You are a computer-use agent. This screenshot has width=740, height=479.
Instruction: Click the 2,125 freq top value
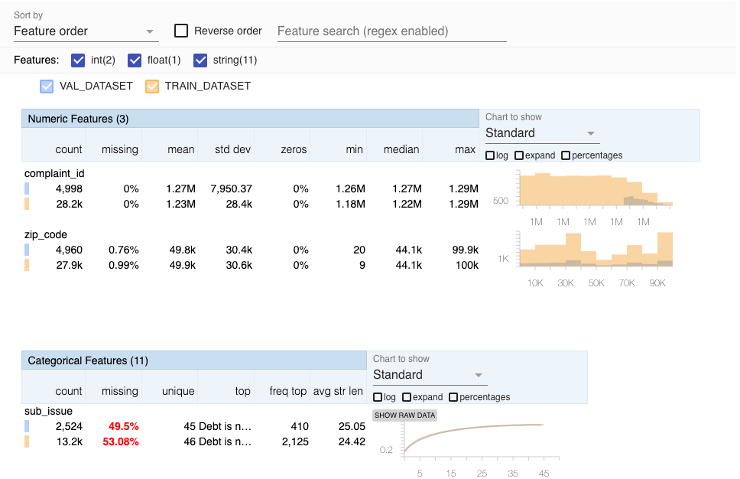[x=295, y=442]
